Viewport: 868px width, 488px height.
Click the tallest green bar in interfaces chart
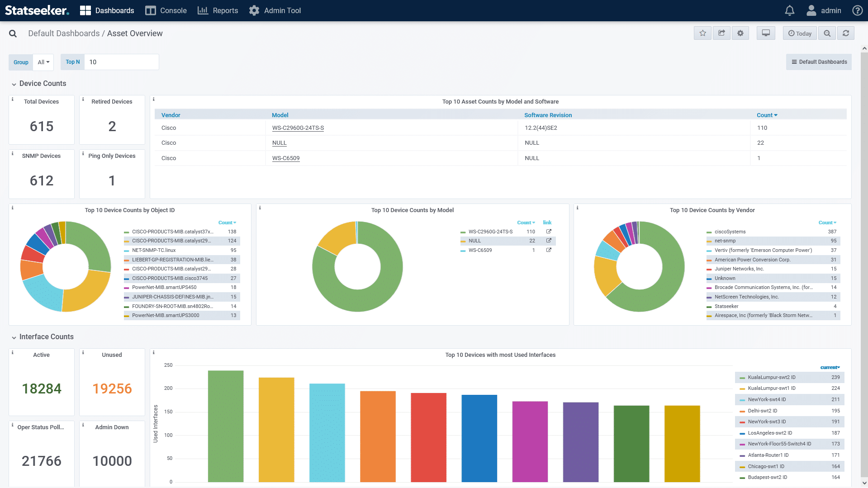[226, 426]
